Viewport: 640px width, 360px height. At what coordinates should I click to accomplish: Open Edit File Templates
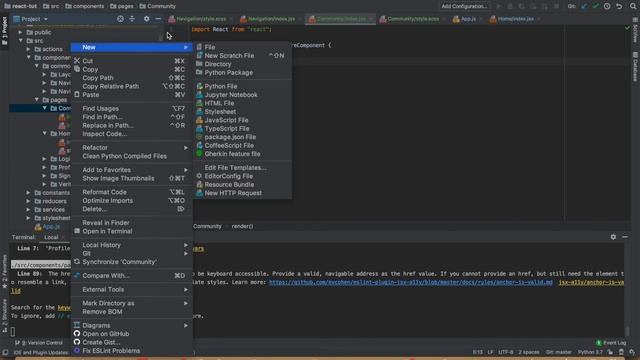click(x=235, y=168)
